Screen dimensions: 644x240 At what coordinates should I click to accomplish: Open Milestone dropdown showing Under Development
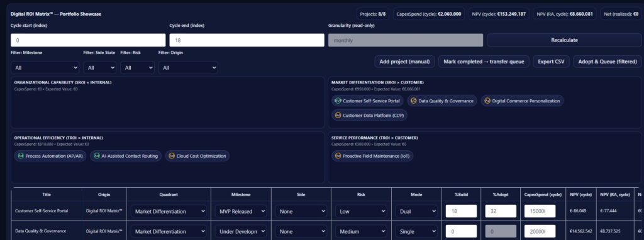241,231
